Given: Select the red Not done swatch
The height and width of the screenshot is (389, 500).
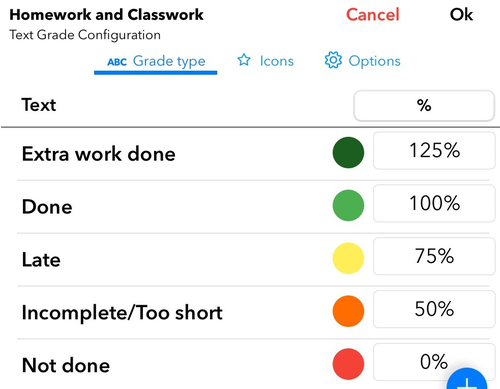Looking at the screenshot, I should (348, 364).
